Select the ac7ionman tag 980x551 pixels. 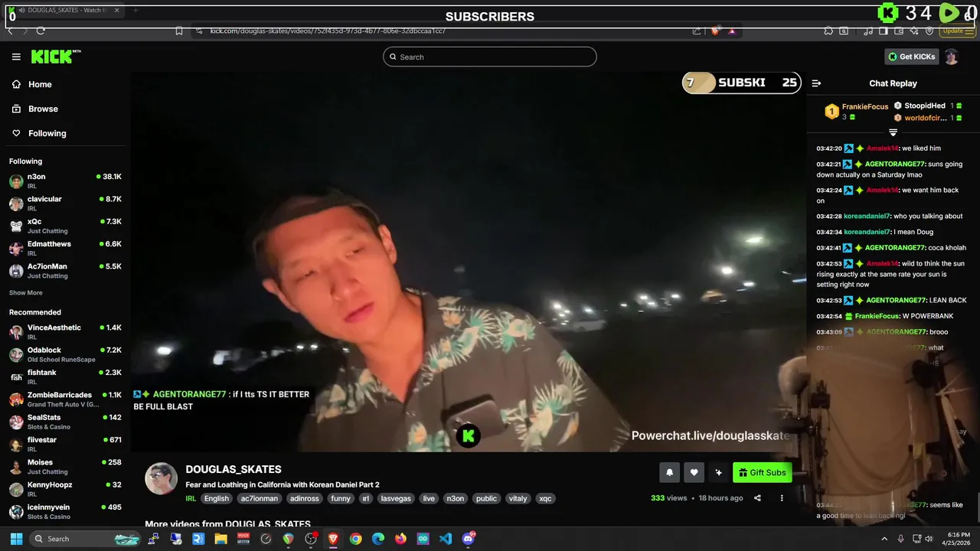tap(260, 498)
